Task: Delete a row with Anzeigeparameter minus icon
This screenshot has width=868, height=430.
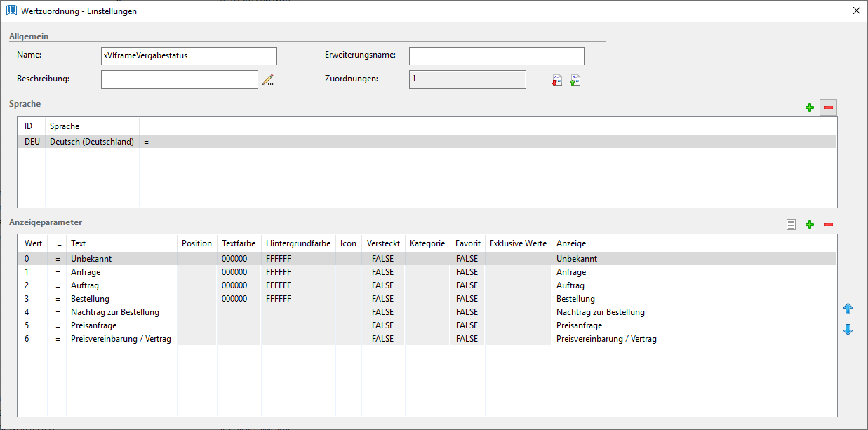Action: pos(829,224)
